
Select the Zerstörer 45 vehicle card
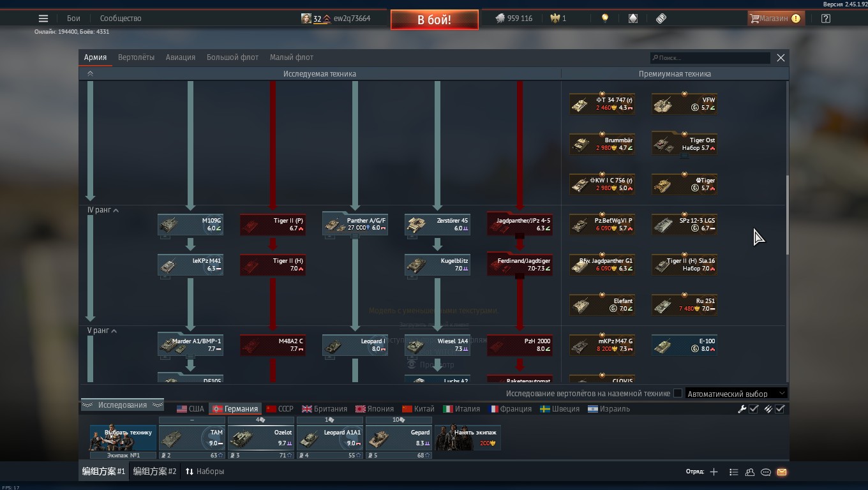437,225
